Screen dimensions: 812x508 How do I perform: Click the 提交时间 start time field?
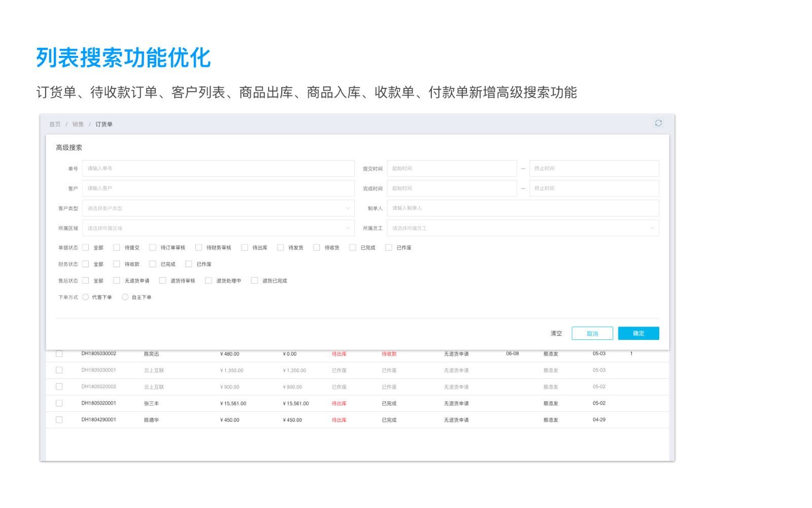coord(452,169)
